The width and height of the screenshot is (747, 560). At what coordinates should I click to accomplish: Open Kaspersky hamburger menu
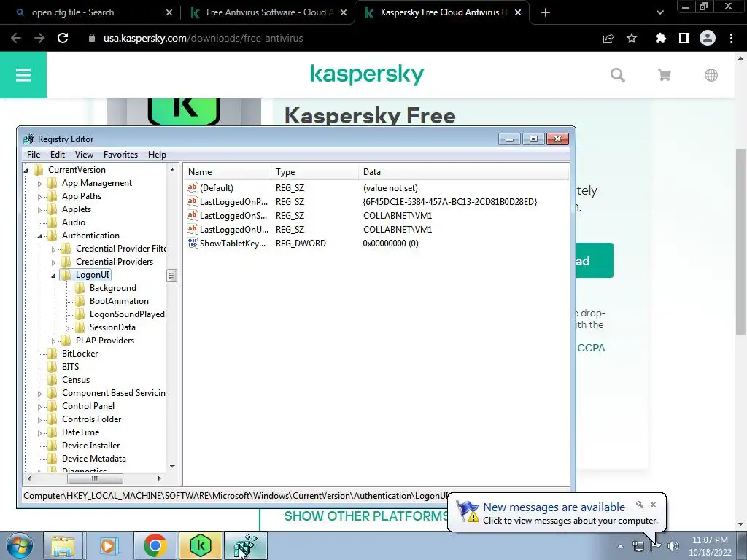coord(23,75)
